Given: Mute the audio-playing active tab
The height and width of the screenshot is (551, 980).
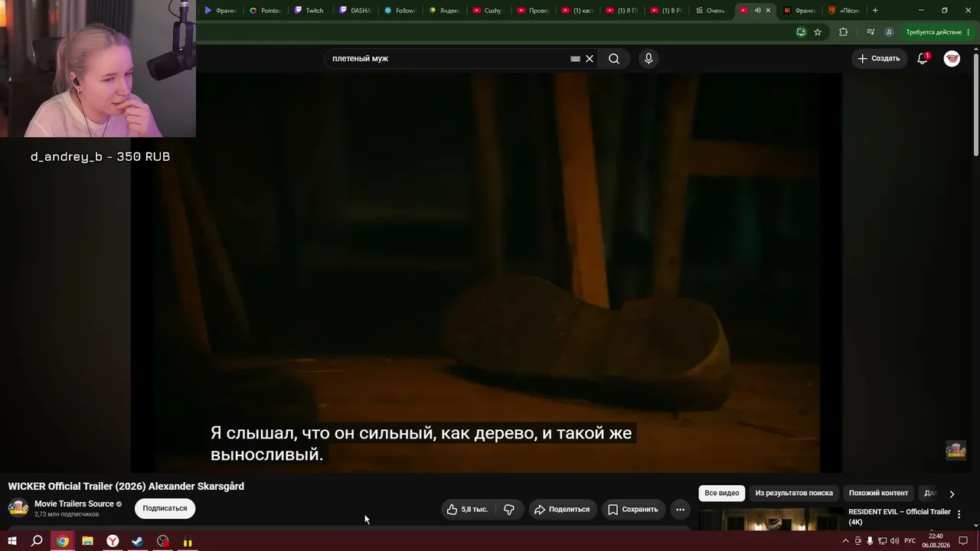Looking at the screenshot, I should click(x=757, y=11).
